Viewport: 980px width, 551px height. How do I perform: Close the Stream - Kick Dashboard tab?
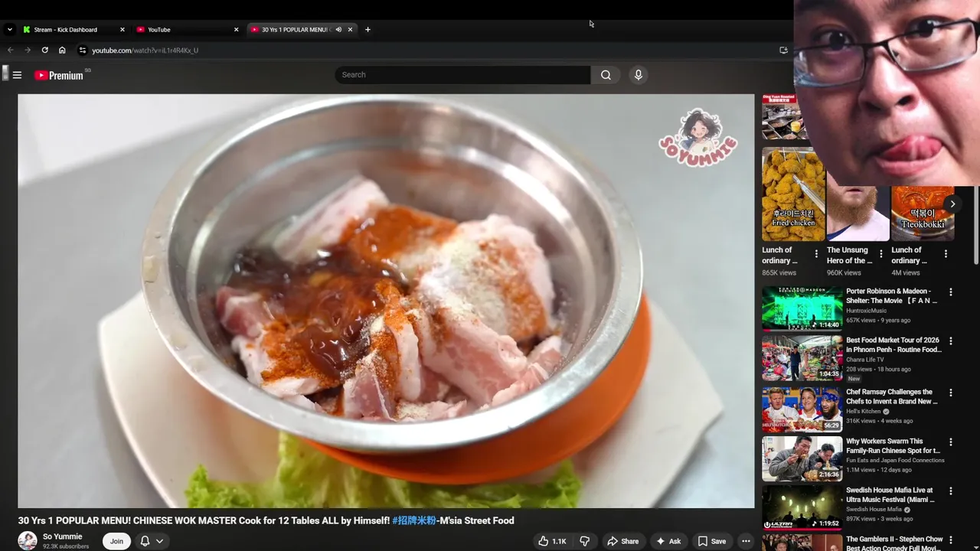coord(122,30)
